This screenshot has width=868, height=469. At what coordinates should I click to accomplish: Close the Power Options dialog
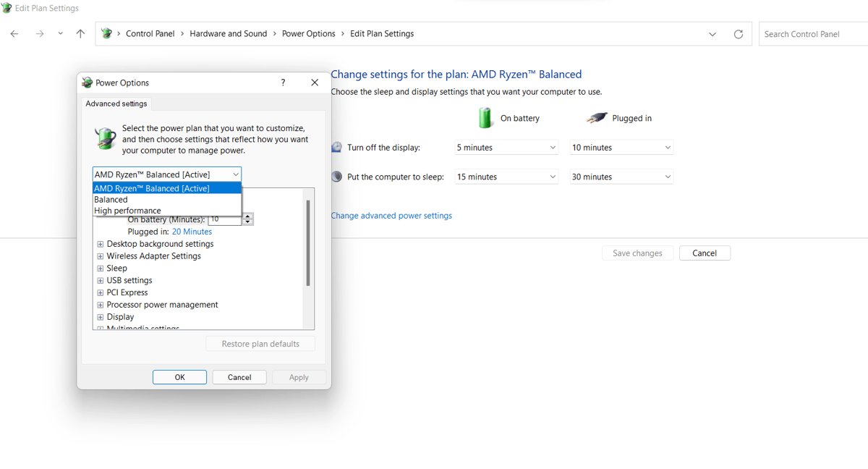click(x=315, y=83)
